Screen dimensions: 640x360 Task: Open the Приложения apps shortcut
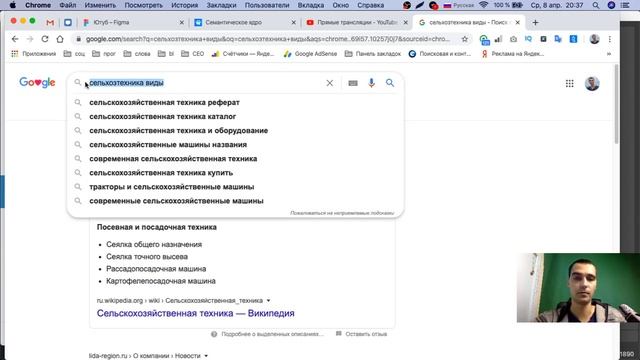[x=34, y=53]
